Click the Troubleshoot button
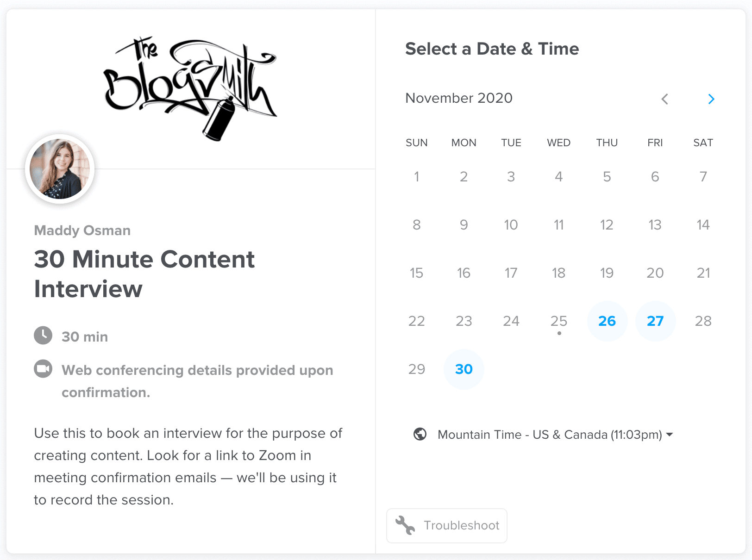This screenshot has width=752, height=560. pos(446,526)
